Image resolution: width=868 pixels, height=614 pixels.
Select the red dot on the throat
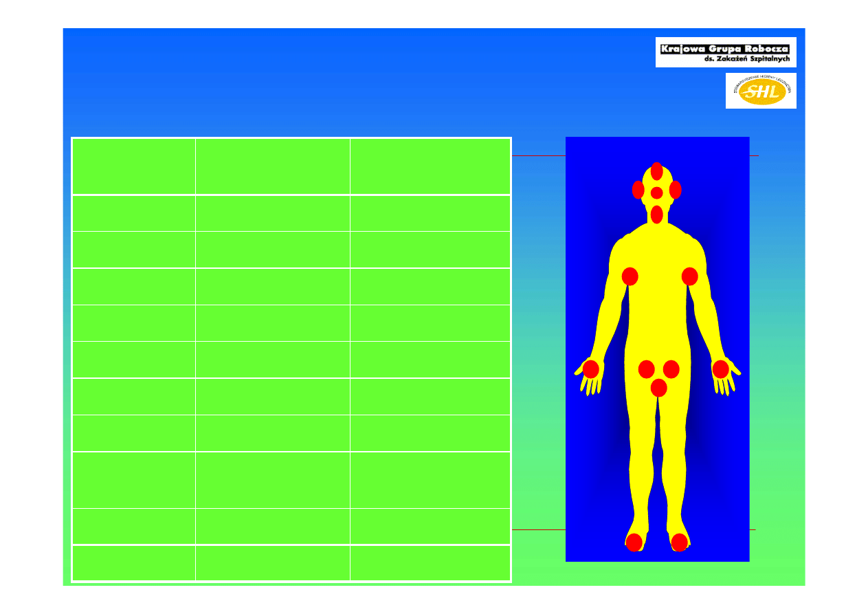[x=656, y=215]
